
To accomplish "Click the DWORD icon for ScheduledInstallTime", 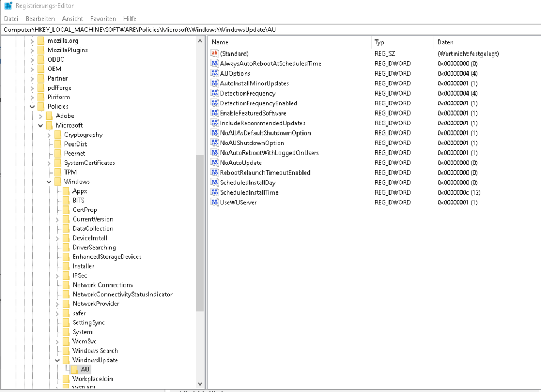I will pos(215,192).
